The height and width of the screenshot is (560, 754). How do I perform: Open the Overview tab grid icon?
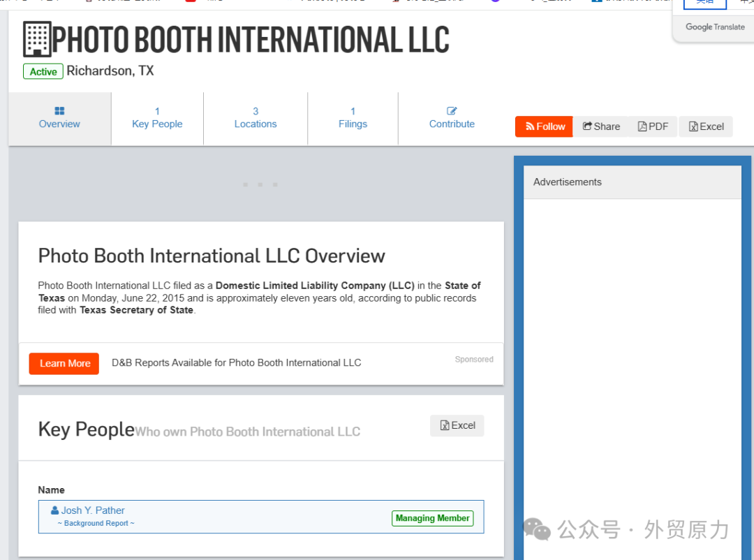(59, 111)
